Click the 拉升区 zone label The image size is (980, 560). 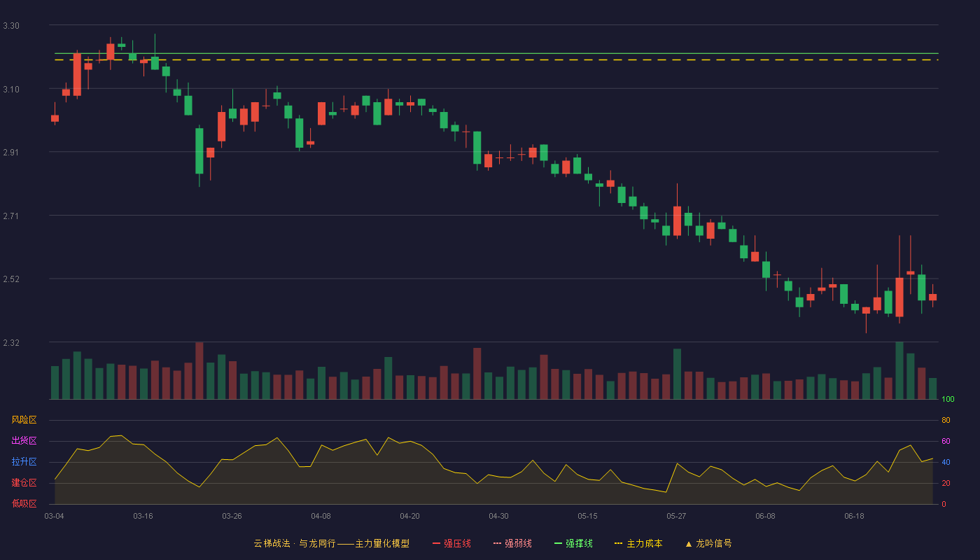[24, 462]
